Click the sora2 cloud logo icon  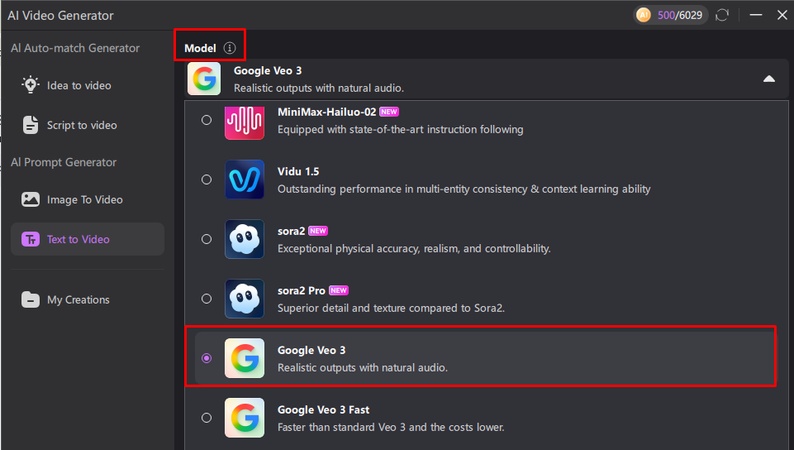pos(244,239)
